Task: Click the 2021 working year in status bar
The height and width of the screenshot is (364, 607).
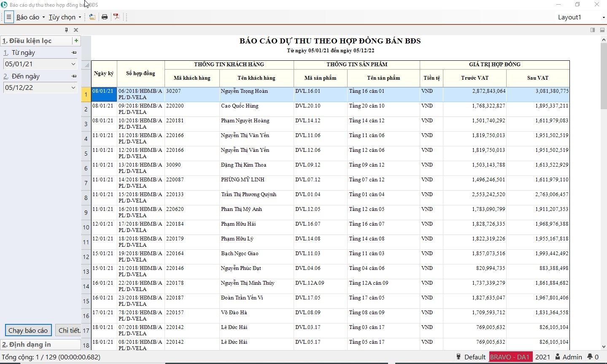Action: [x=542, y=357]
